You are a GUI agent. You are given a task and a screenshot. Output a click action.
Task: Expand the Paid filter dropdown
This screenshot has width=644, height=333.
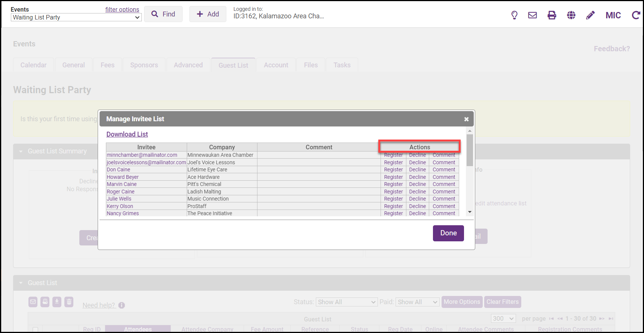[417, 302]
